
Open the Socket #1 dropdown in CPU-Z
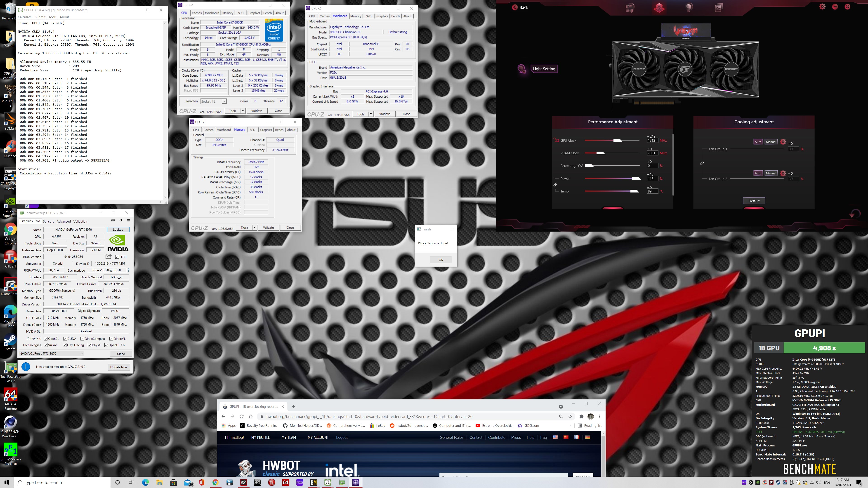213,101
